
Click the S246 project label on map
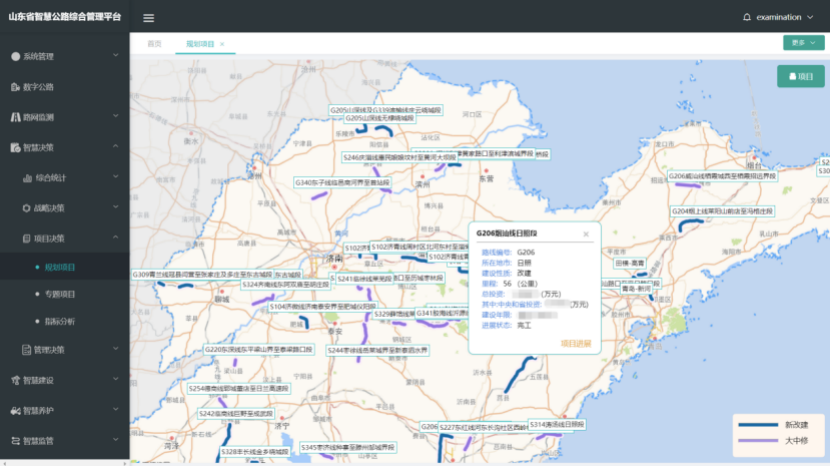point(399,157)
